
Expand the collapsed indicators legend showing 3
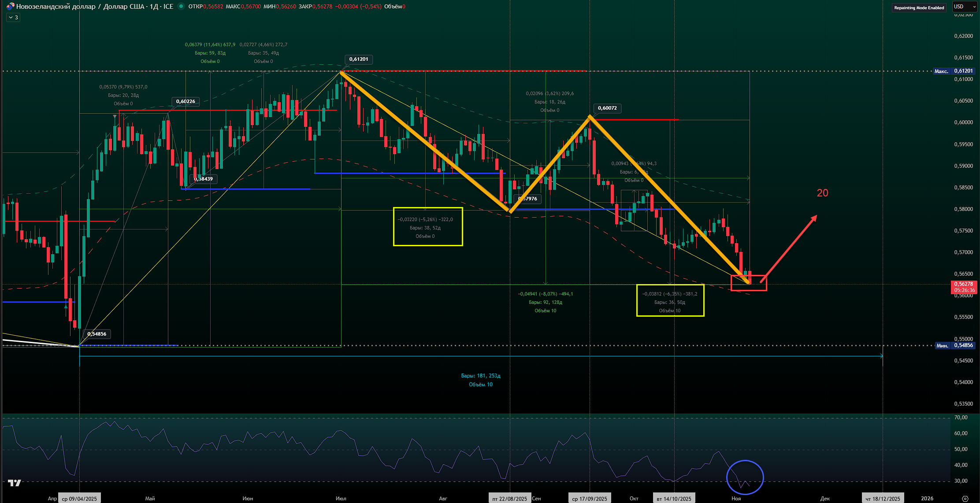point(13,18)
